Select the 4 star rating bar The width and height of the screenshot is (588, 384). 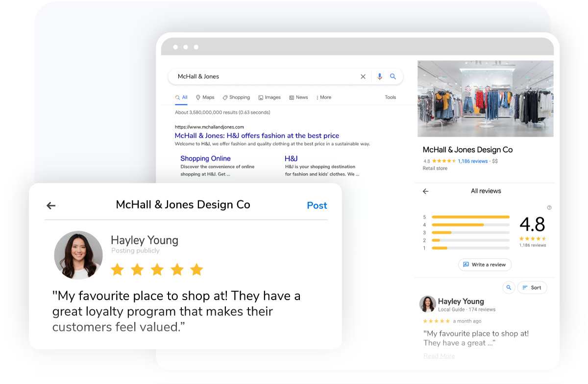470,225
